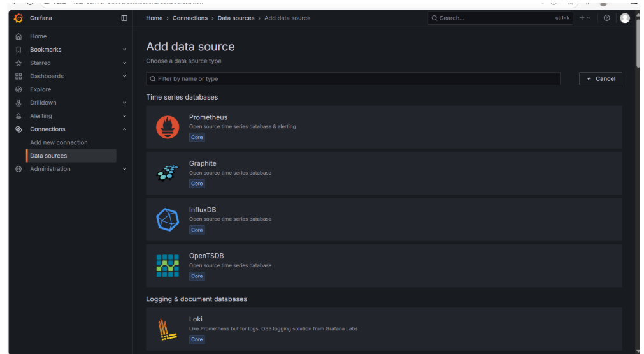The height and width of the screenshot is (354, 644).
Task: Click the Explore compass icon
Action: [18, 89]
